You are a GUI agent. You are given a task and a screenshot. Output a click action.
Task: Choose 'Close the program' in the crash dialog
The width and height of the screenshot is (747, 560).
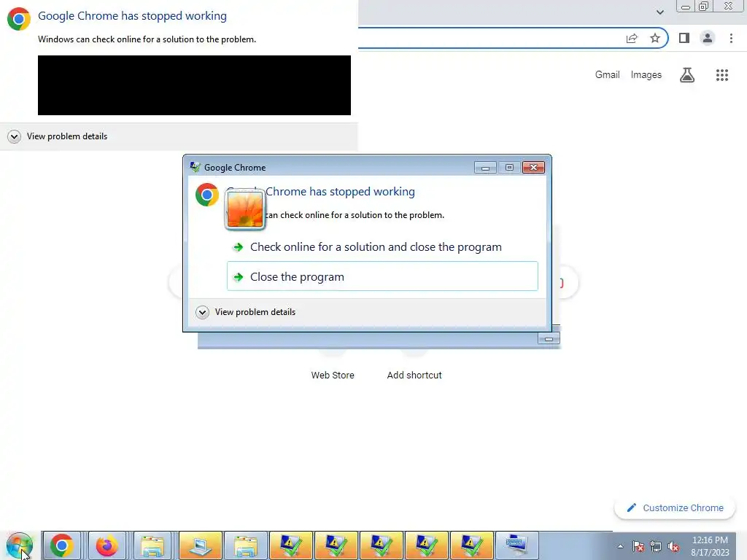382,276
